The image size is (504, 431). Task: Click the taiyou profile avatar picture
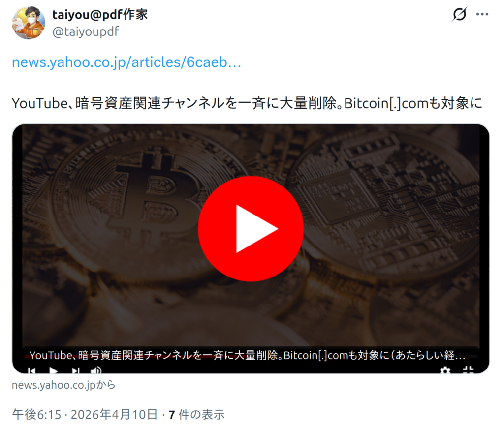point(29,23)
